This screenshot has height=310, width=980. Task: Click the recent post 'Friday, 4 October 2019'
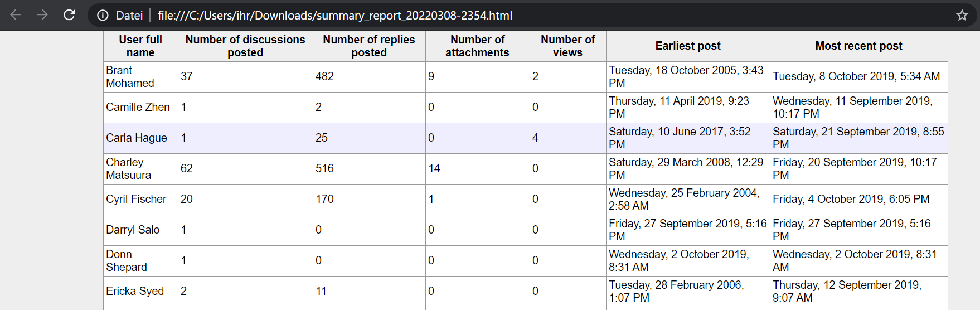pyautogui.click(x=851, y=200)
